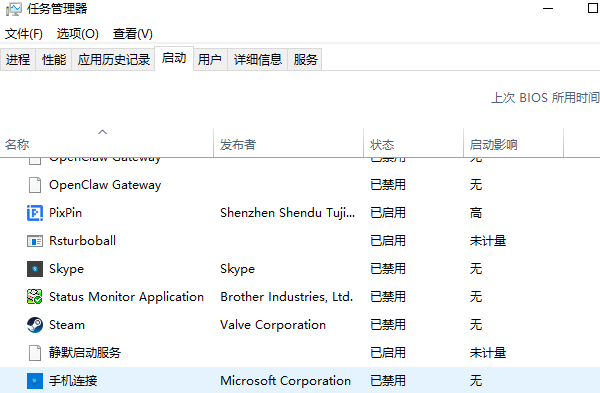
Task: Switch to the 进程 tab
Action: tap(18, 59)
